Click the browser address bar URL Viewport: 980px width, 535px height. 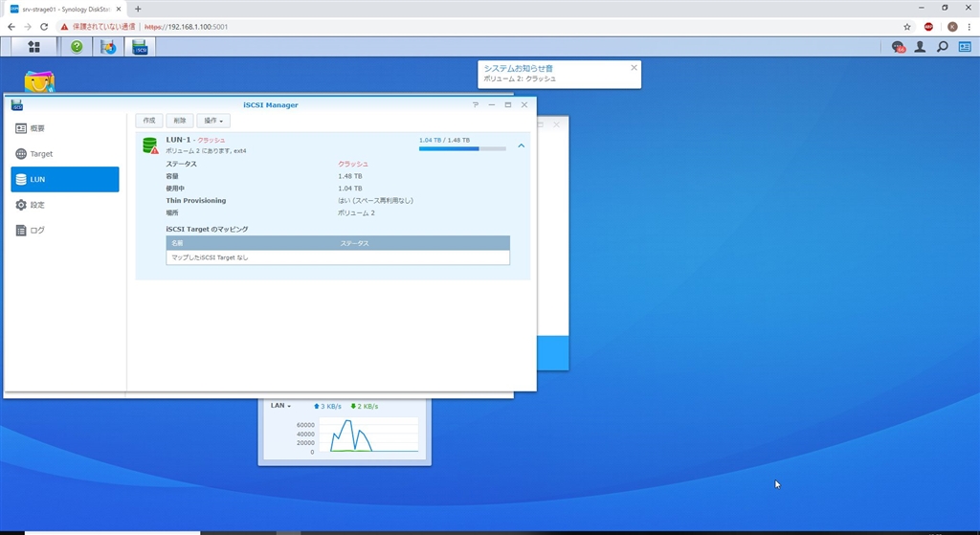tap(187, 27)
